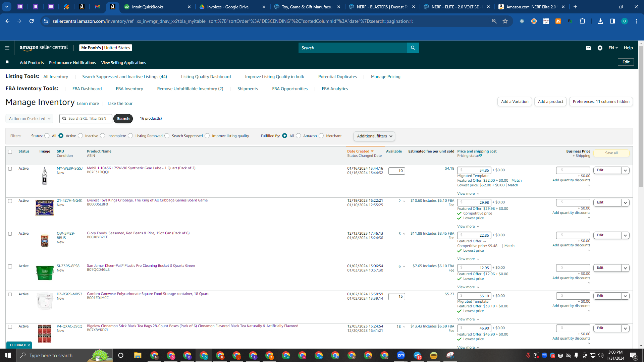Open the browser profile avatar icon
644x362 pixels.
(x=625, y=21)
